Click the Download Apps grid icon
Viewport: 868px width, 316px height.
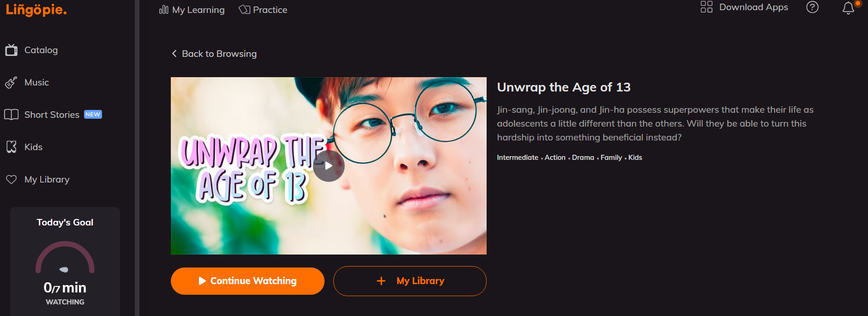point(706,7)
